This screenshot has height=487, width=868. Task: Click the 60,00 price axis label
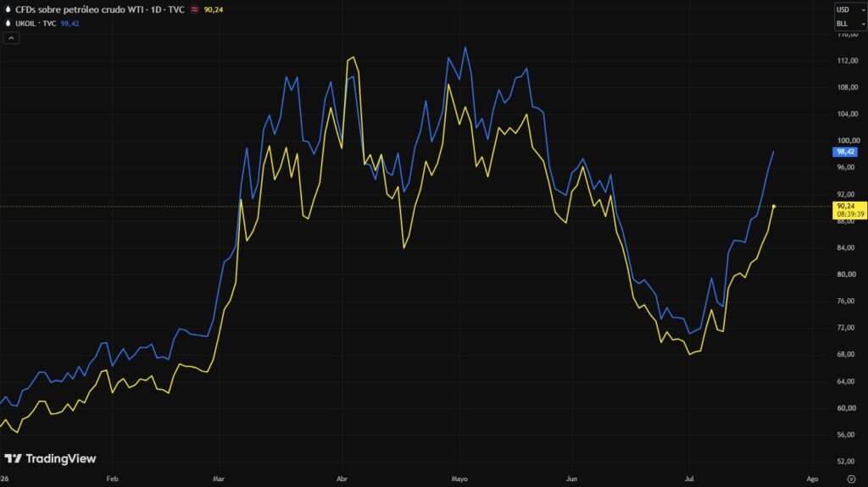[x=848, y=407]
